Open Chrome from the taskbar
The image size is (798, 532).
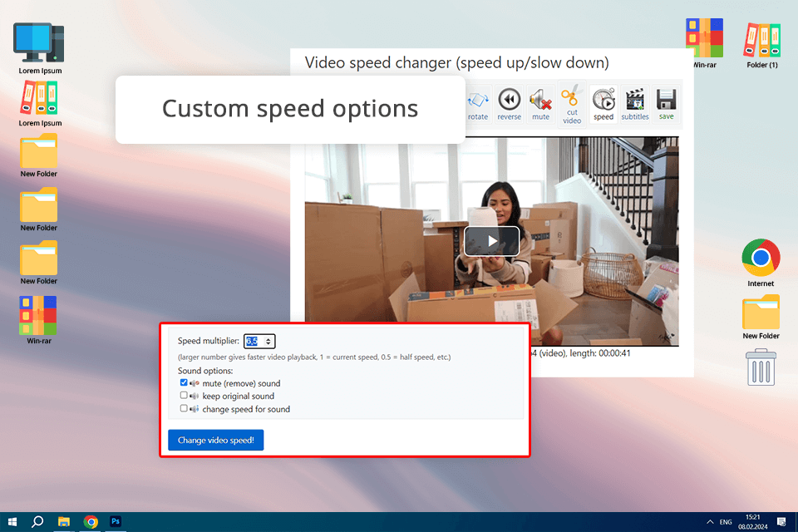[91, 522]
